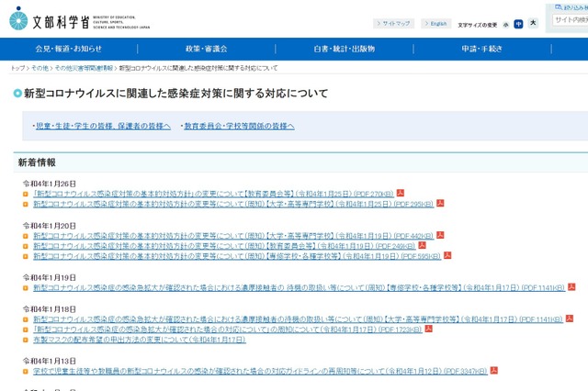
Task: Go to その他 in the breadcrumb
Action: pyautogui.click(x=40, y=68)
